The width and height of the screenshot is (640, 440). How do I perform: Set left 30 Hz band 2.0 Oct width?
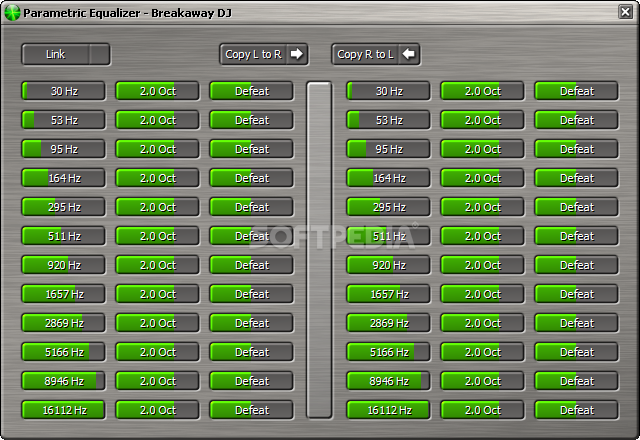point(158,91)
